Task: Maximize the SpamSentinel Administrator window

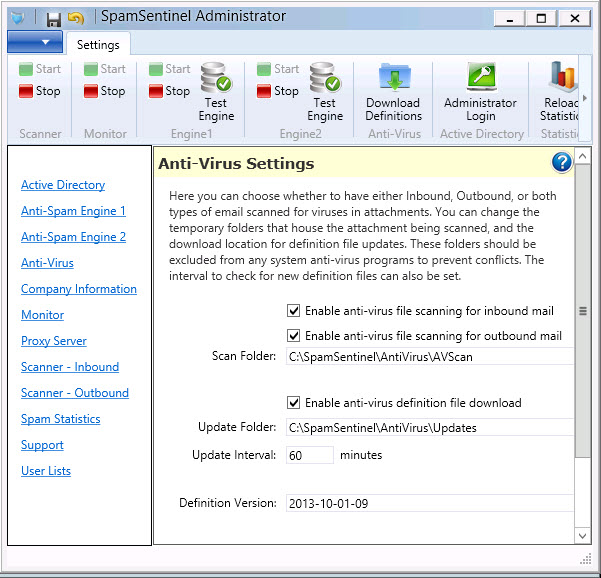Action: tap(541, 18)
